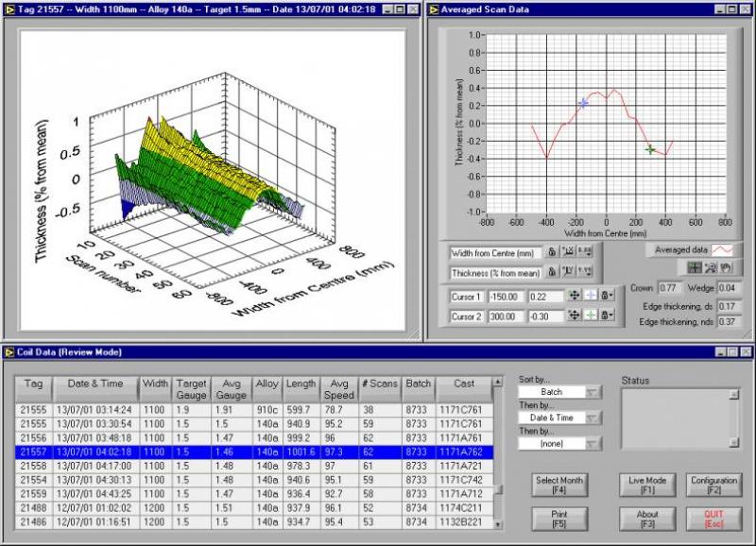
Task: Select coil row with tag 21554
Action: 254,480
